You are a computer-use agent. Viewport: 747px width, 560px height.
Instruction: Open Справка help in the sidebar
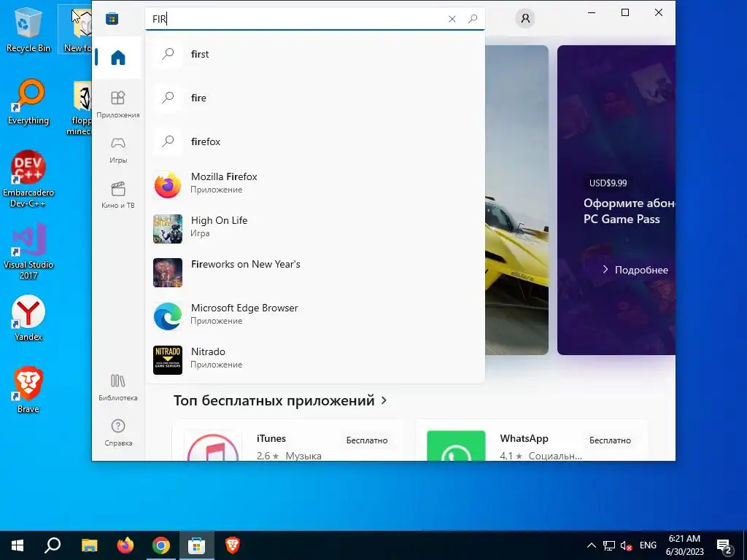(117, 432)
